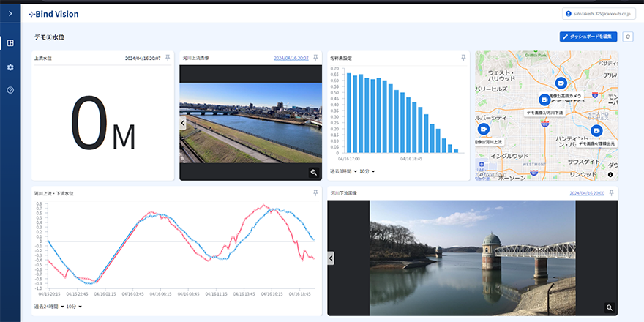Open 過去24時間 range dropdown on line chart
This screenshot has height=322, width=644.
[x=49, y=307]
